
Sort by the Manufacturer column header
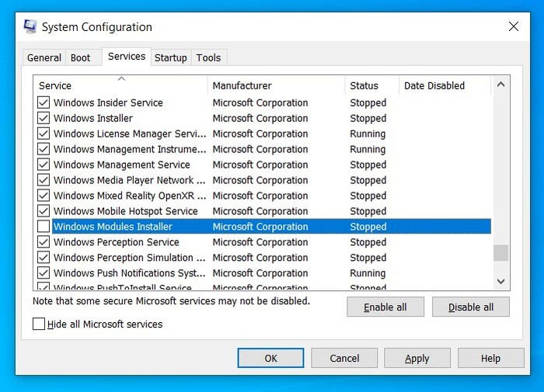277,85
